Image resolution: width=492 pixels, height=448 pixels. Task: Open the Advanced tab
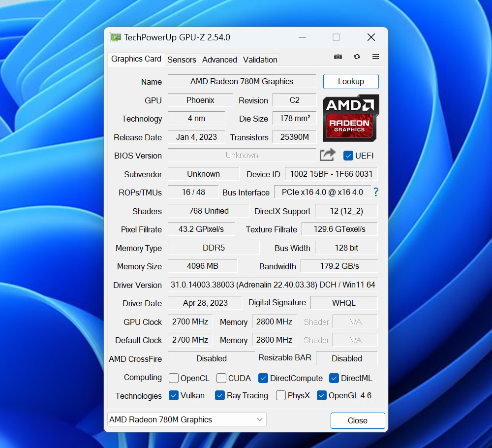(x=219, y=60)
